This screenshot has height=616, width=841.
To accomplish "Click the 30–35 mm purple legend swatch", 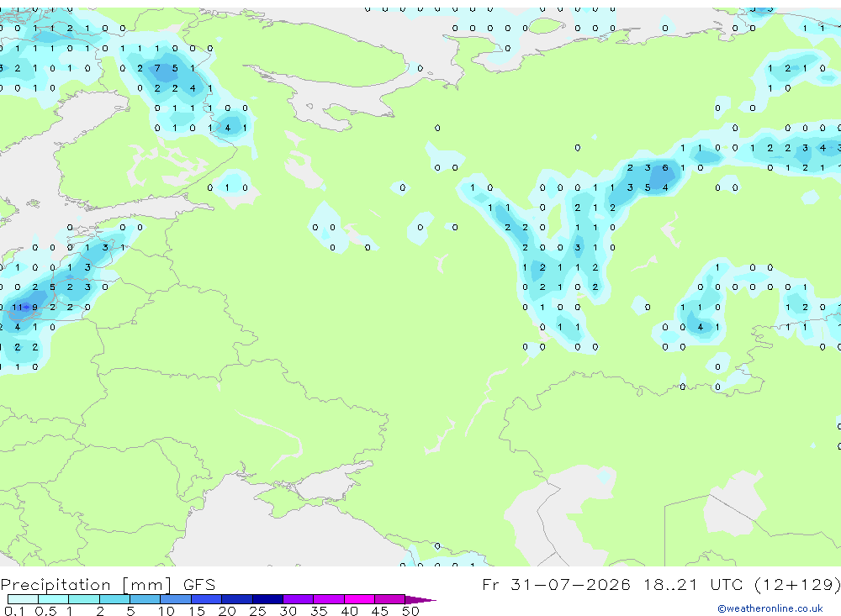I will [x=298, y=599].
